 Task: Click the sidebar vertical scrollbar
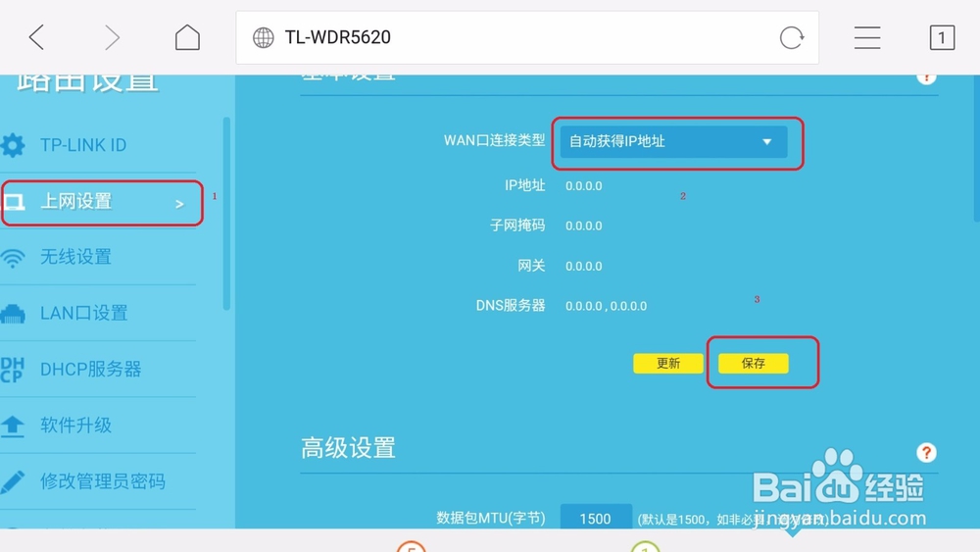tap(226, 213)
